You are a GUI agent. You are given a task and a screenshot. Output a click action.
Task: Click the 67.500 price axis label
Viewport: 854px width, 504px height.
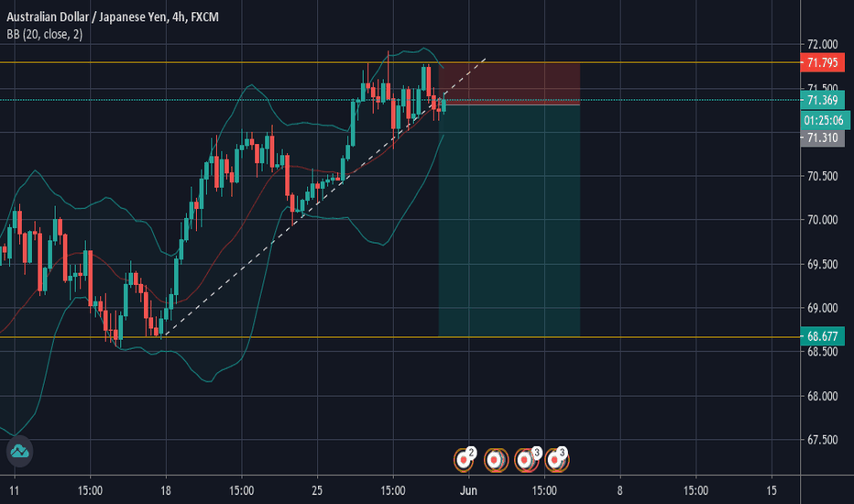[823, 440]
